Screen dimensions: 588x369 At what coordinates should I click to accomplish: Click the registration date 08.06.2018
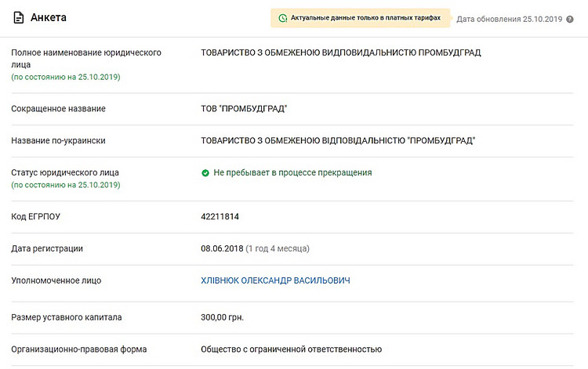tap(222, 248)
